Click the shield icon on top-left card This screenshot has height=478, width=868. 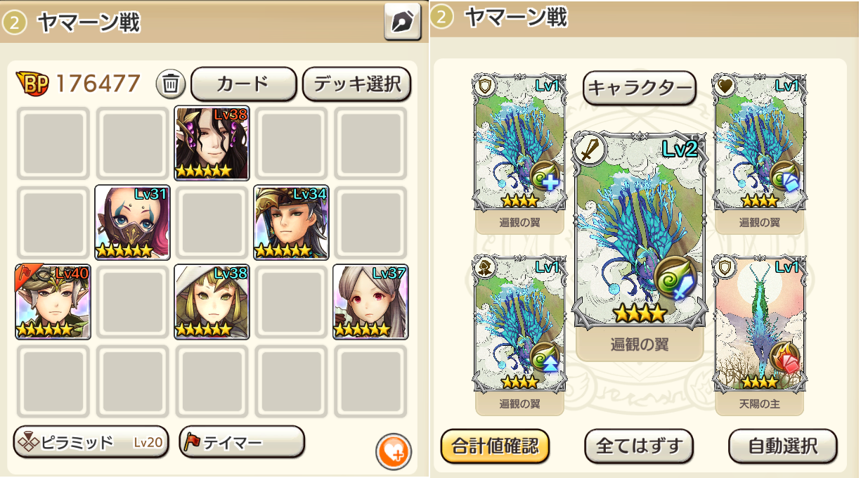coord(486,86)
